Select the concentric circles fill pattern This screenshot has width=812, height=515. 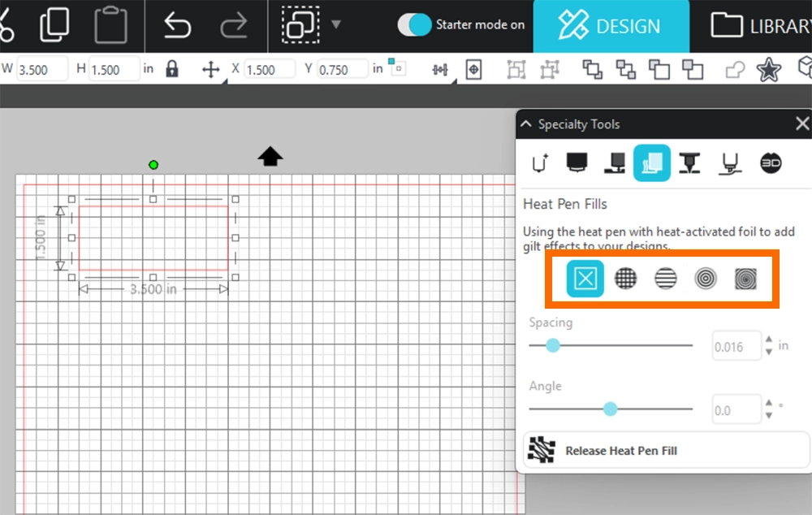click(x=706, y=279)
